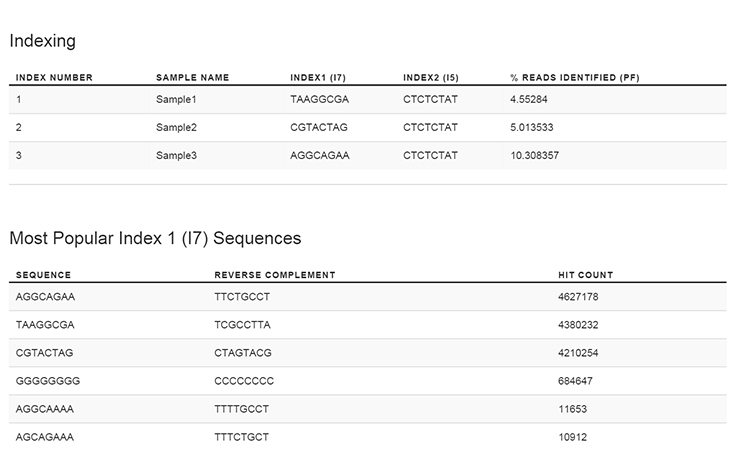Click the INDEX2 (I5) column header
Screen dimensions: 736x475
430,77
